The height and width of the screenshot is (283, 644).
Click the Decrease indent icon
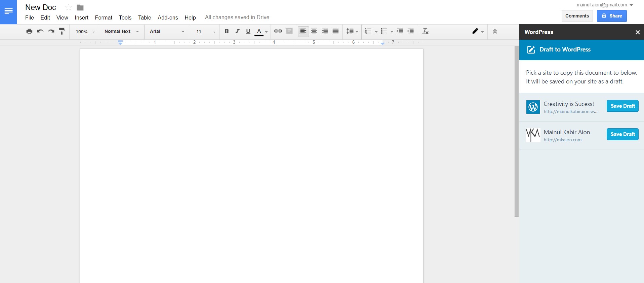400,31
